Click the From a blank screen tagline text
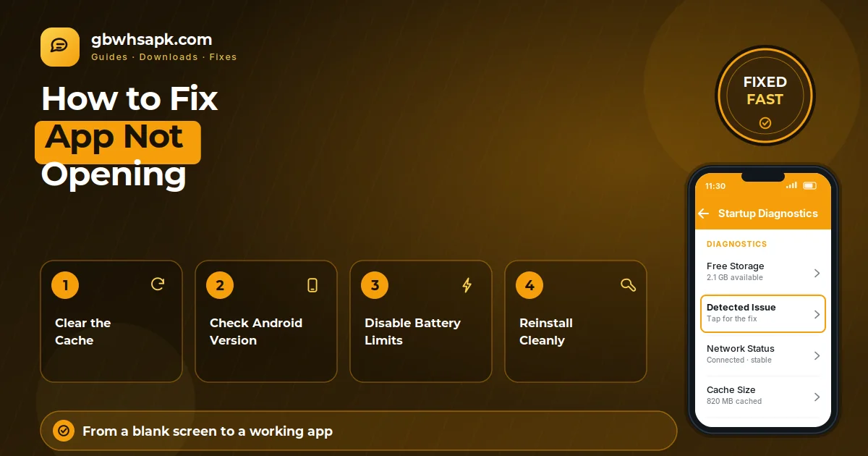The image size is (868, 456). 208,431
